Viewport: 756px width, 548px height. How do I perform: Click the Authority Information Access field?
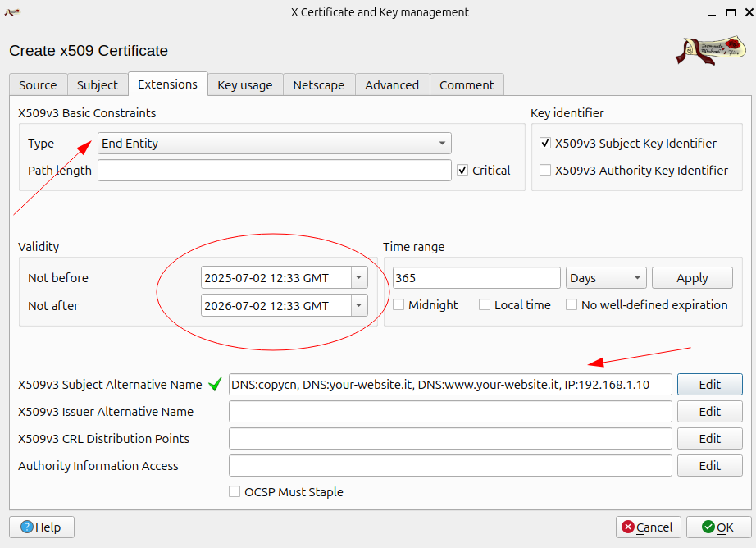coord(450,465)
